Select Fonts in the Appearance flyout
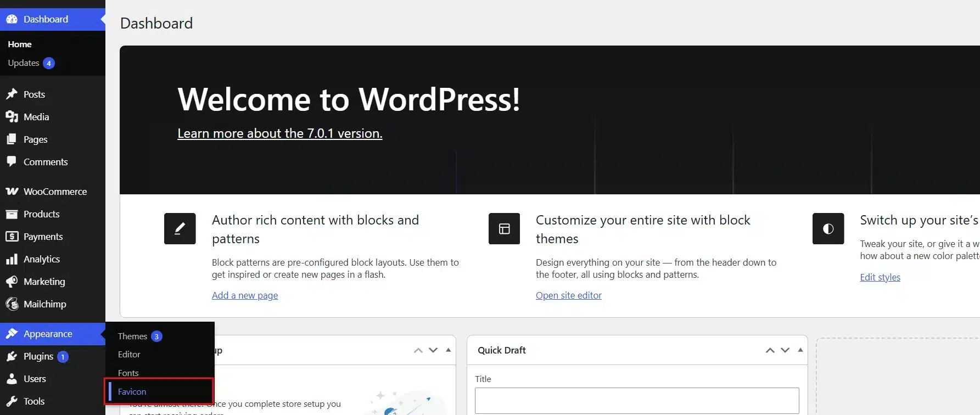The width and height of the screenshot is (980, 415). point(128,373)
